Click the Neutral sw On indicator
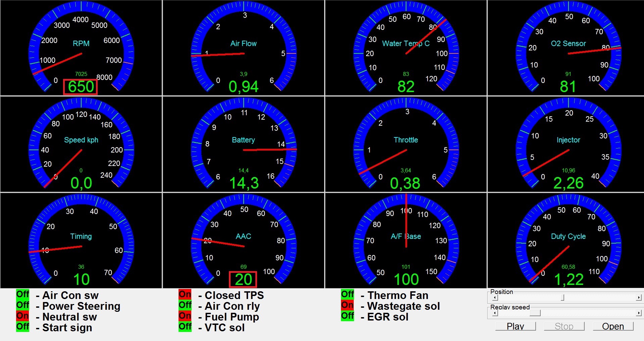Screen dimensions: 644x341 [23, 316]
